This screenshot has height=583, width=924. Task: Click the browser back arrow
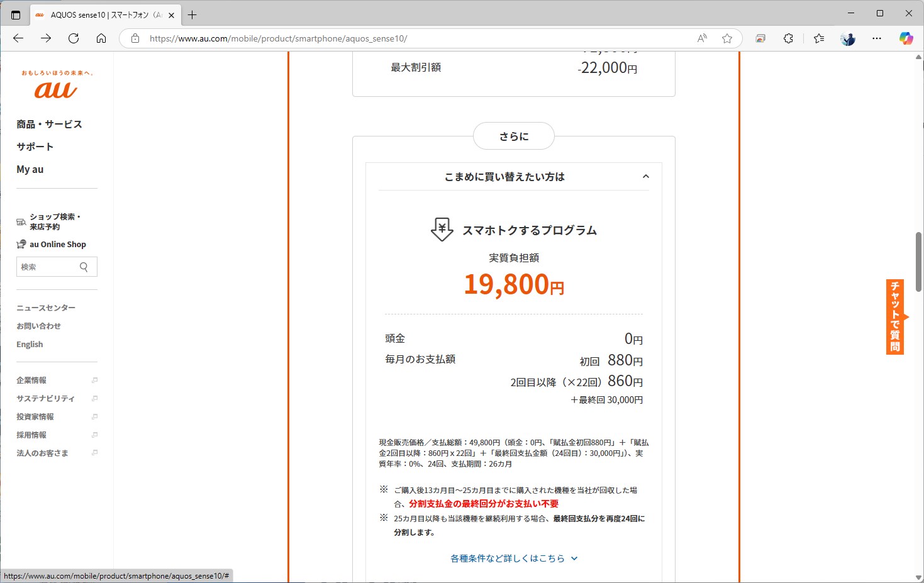click(x=18, y=38)
